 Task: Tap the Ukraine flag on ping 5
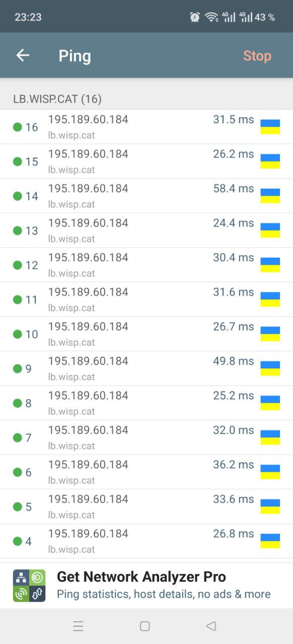coord(270,507)
